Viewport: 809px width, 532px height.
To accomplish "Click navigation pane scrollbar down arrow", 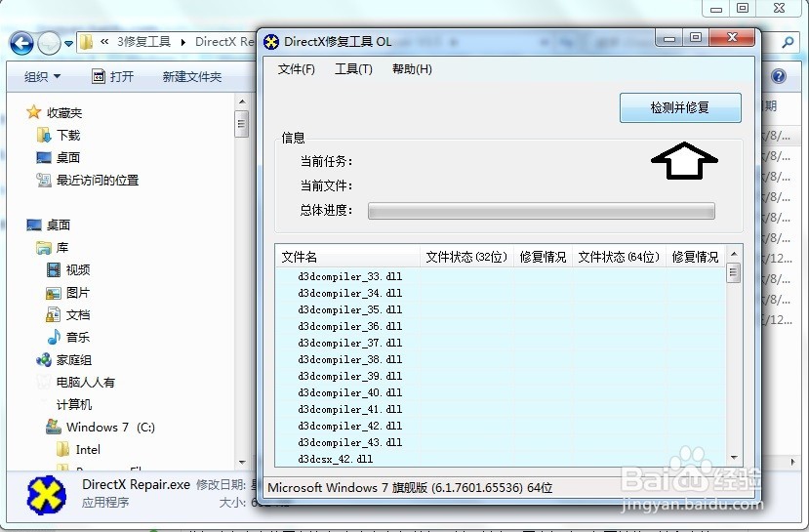I will (x=241, y=462).
